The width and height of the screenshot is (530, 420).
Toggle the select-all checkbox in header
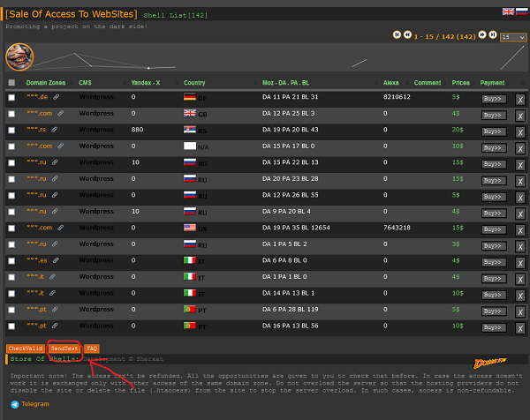pyautogui.click(x=11, y=83)
